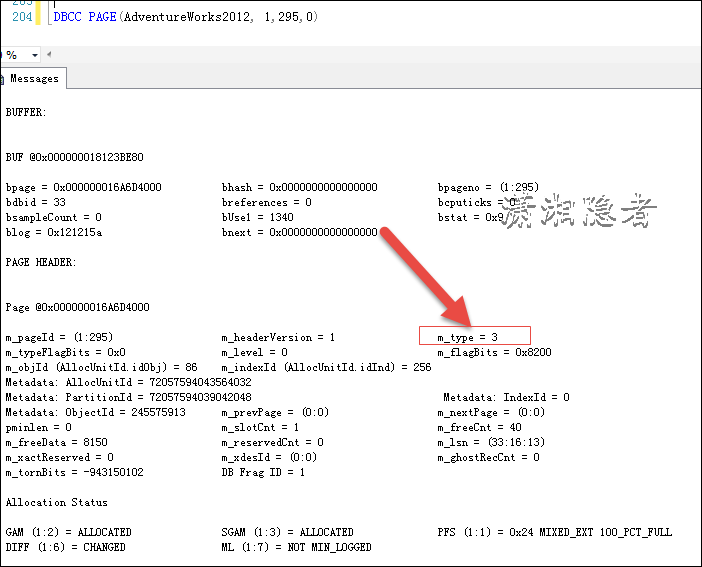702x567 pixels.
Task: Click line number 204 in gutter
Action: point(22,17)
